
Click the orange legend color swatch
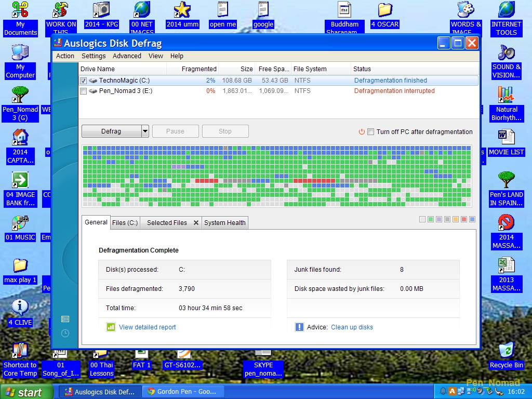click(456, 220)
